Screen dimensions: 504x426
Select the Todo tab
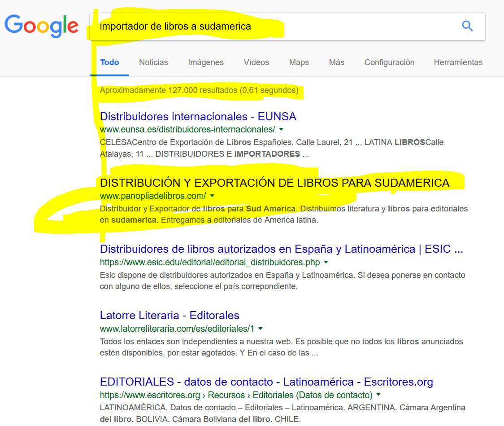109,62
